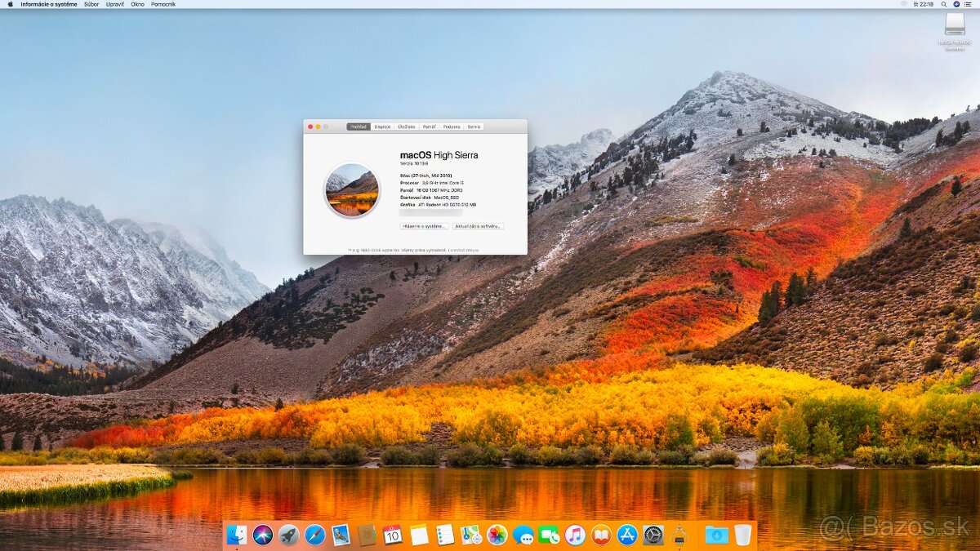Open the Informácie o systéme menu
The image size is (980, 551).
point(49,4)
